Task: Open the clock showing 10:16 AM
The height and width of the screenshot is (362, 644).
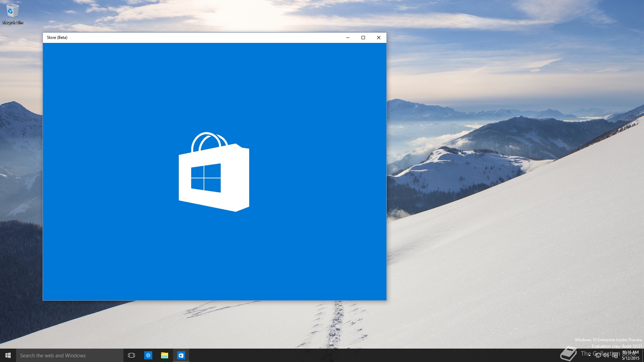Action: point(630,355)
